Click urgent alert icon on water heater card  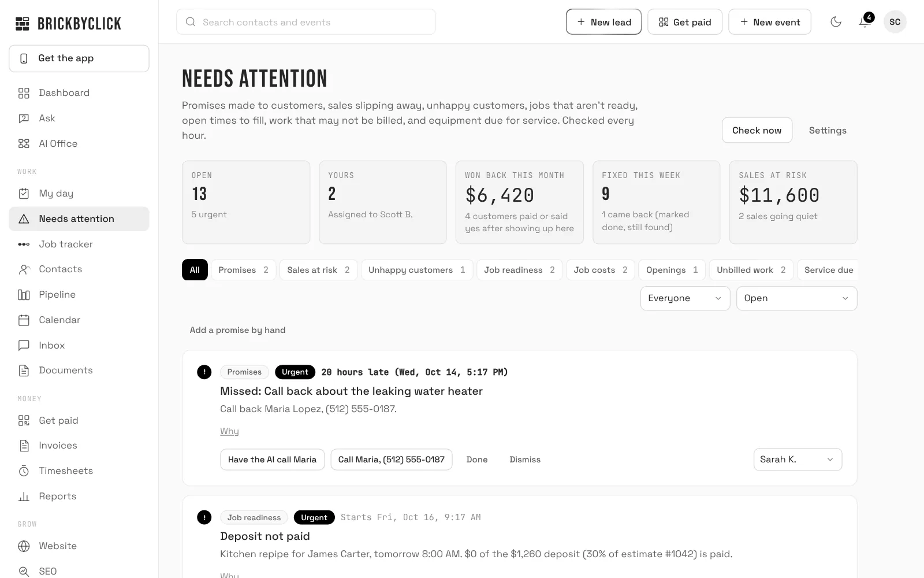pyautogui.click(x=204, y=372)
